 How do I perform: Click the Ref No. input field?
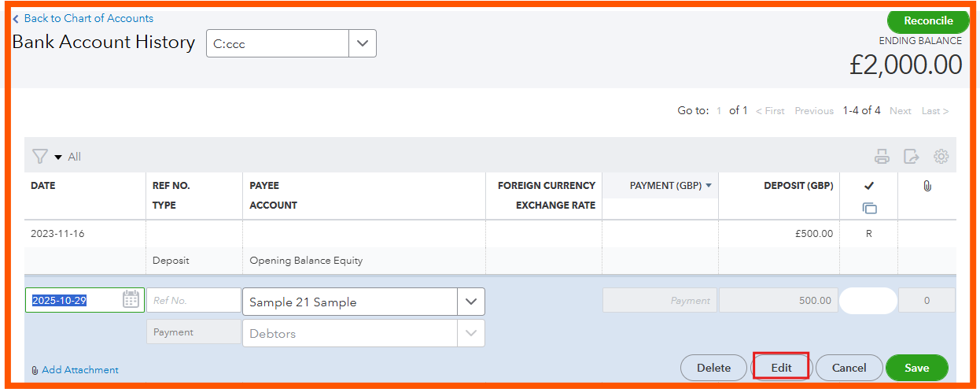pos(193,300)
